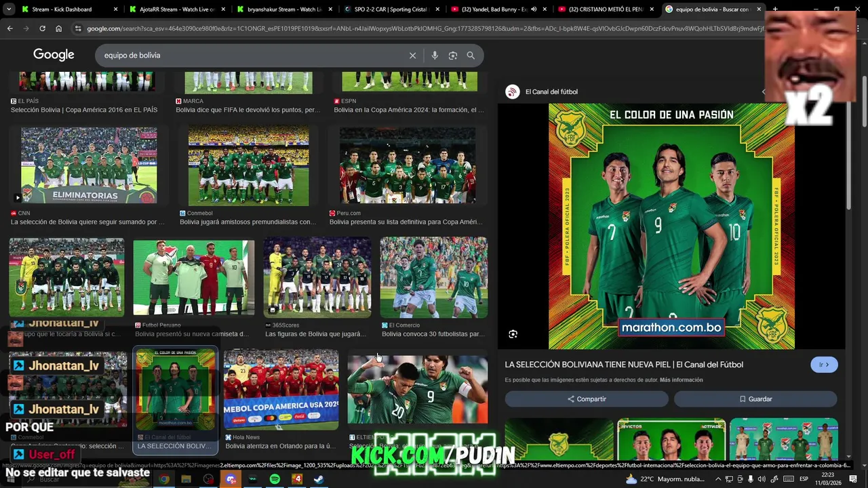
Task: Click the Guardar button
Action: pos(755,399)
